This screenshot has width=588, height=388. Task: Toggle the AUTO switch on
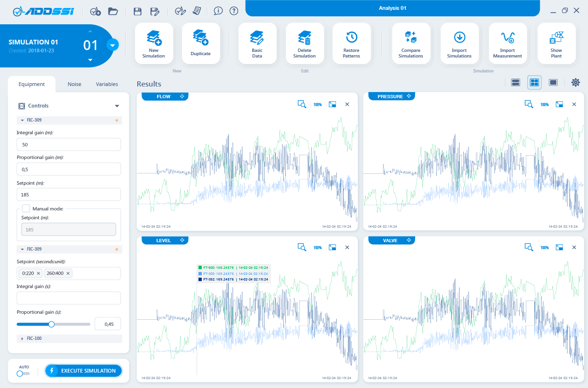point(22,373)
